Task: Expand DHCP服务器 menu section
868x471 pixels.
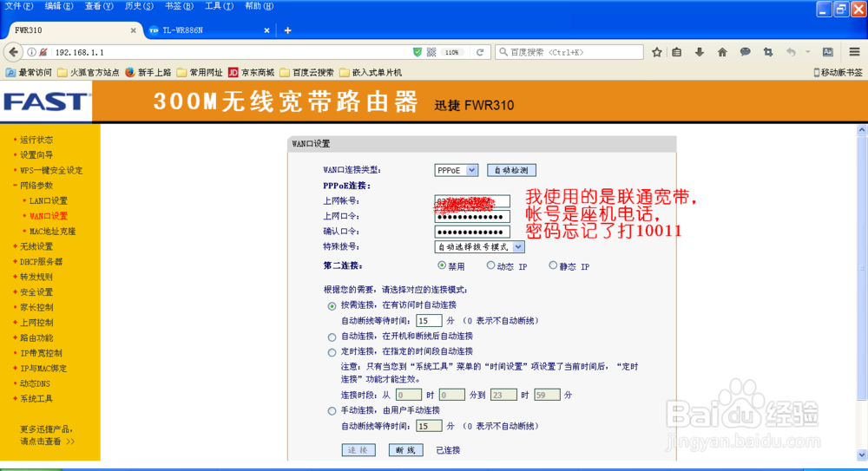Action: click(x=41, y=262)
